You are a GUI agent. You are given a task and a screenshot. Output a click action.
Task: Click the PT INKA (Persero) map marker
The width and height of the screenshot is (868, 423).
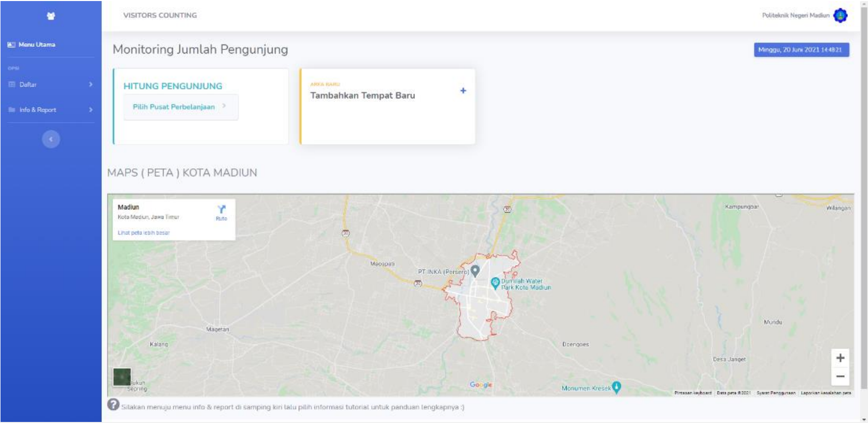475,270
